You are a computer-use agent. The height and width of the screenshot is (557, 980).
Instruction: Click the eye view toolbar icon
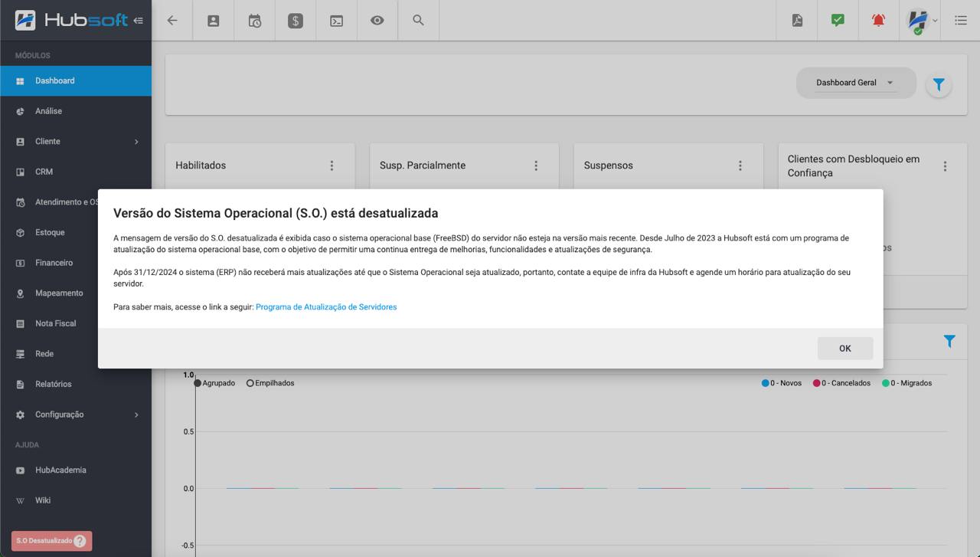[x=377, y=21]
